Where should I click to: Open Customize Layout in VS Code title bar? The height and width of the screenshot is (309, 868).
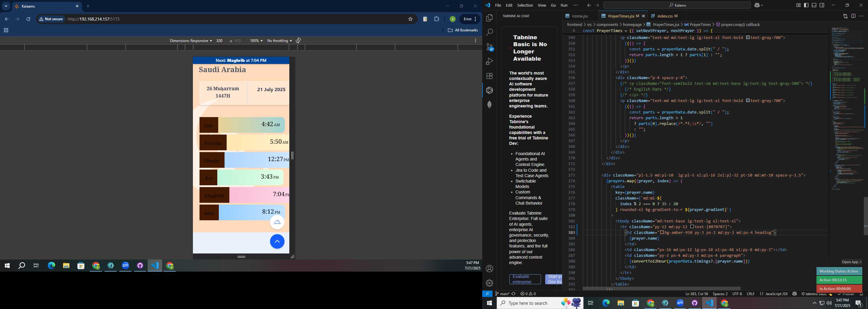[798, 5]
